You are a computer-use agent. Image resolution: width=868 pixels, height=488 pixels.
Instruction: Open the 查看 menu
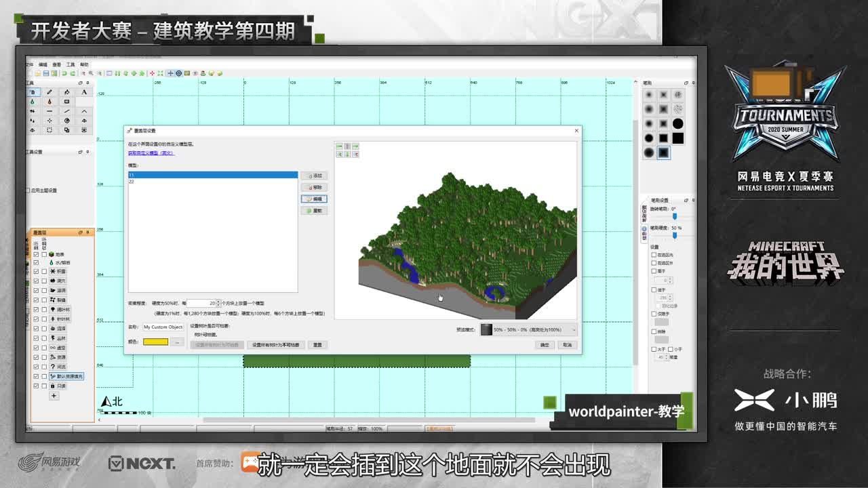56,64
